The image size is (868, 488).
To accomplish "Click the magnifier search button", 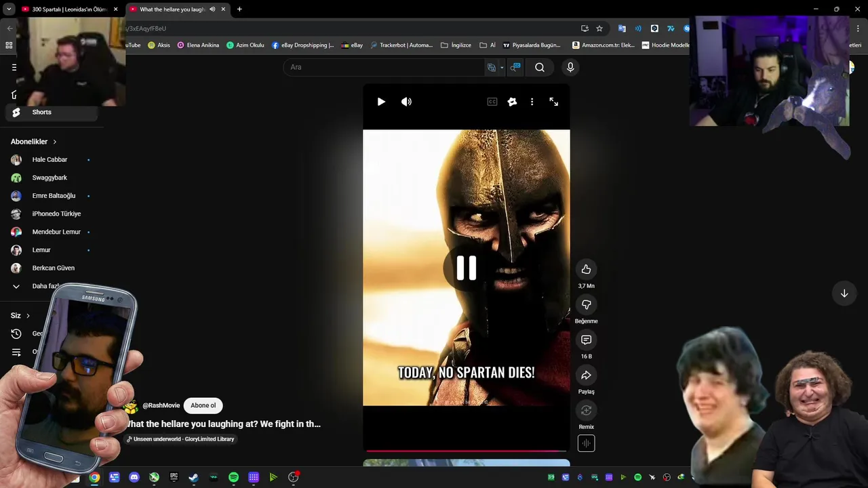I will [x=540, y=67].
